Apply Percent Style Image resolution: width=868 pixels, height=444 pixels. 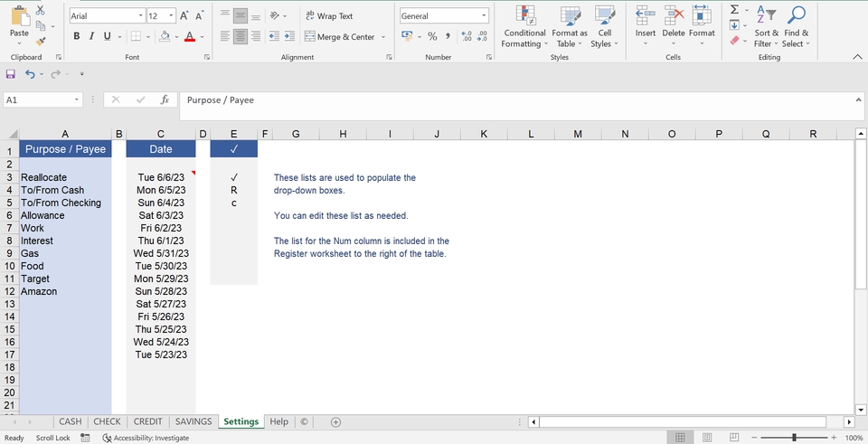pyautogui.click(x=432, y=36)
